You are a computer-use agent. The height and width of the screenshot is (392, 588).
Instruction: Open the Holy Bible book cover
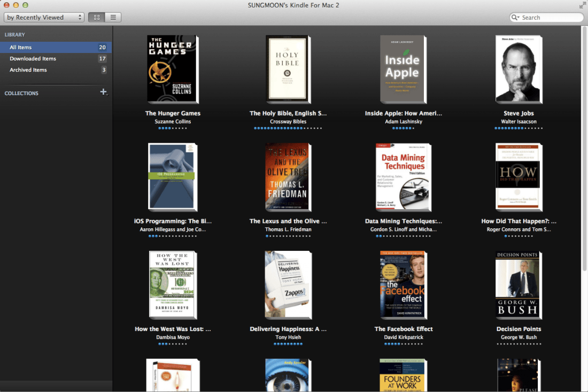click(x=288, y=70)
